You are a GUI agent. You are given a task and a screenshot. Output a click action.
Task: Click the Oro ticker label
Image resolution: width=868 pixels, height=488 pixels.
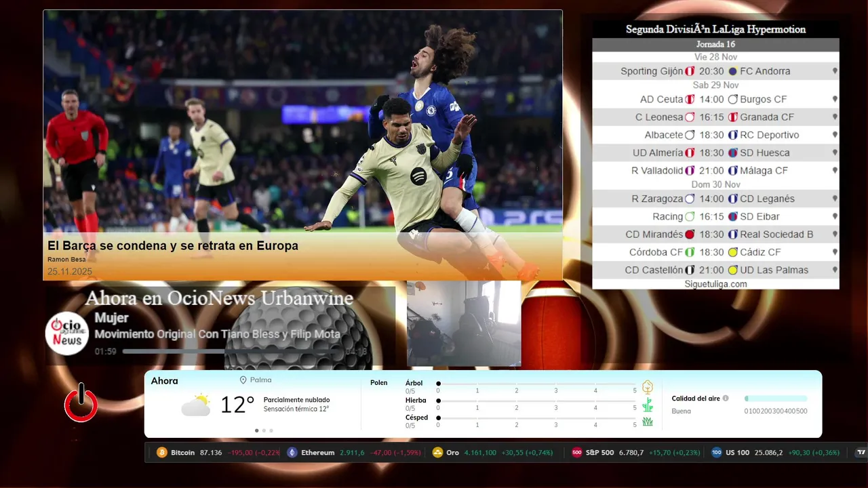[x=452, y=453]
